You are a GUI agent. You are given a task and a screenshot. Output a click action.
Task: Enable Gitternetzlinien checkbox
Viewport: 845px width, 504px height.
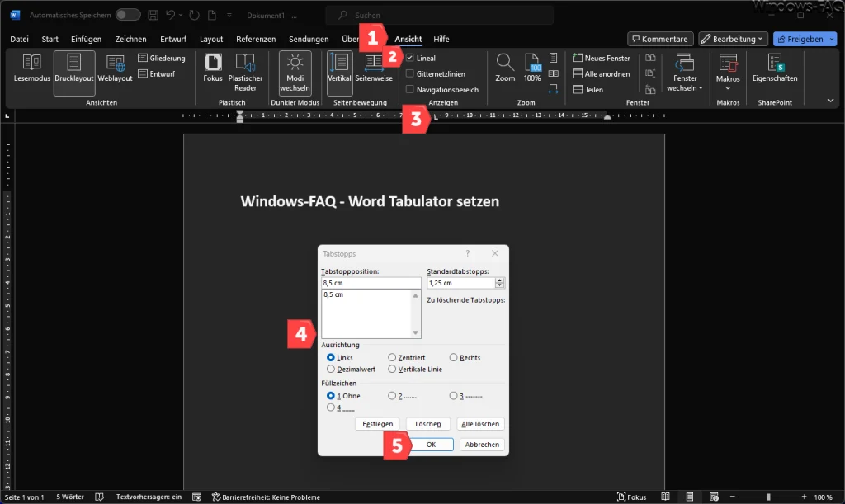point(409,73)
